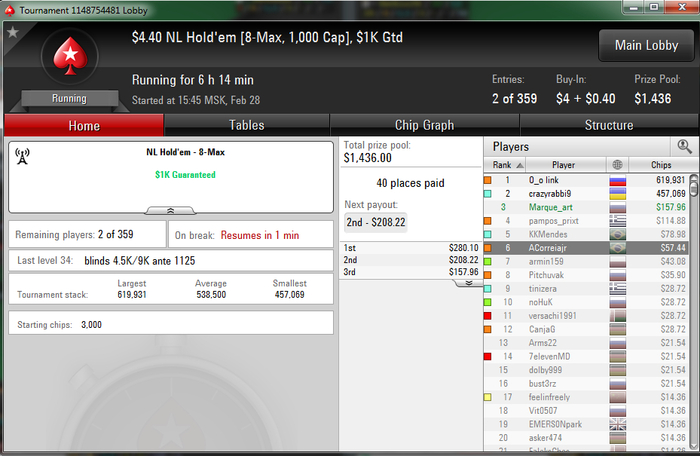Click the Russian flag beside 0_o link

point(617,180)
